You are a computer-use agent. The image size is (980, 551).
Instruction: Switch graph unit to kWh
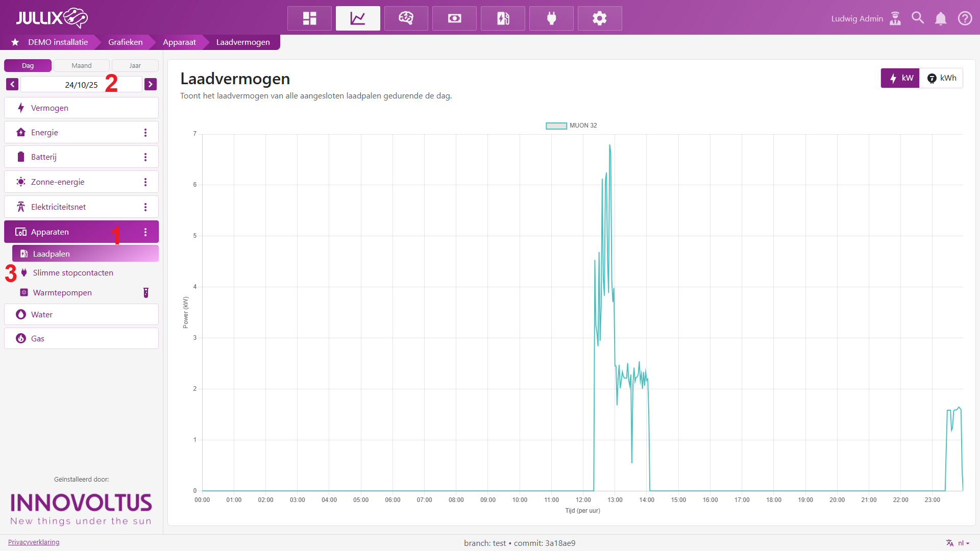click(942, 78)
